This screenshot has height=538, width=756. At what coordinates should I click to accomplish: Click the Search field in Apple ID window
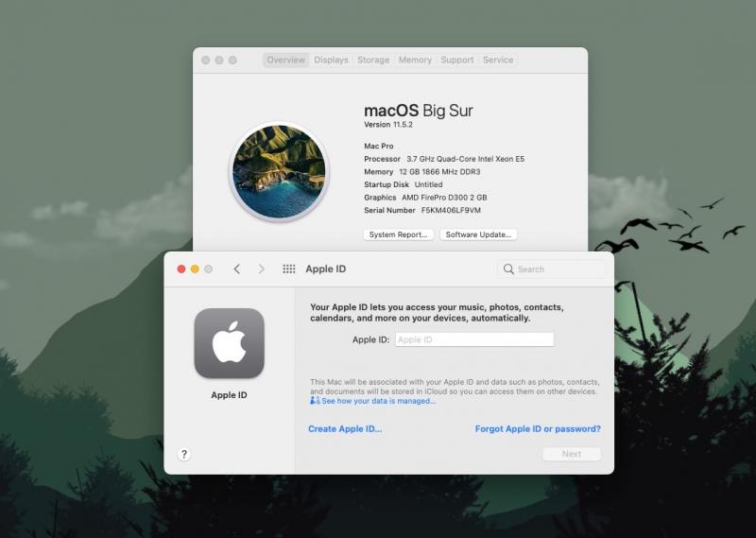(x=551, y=269)
